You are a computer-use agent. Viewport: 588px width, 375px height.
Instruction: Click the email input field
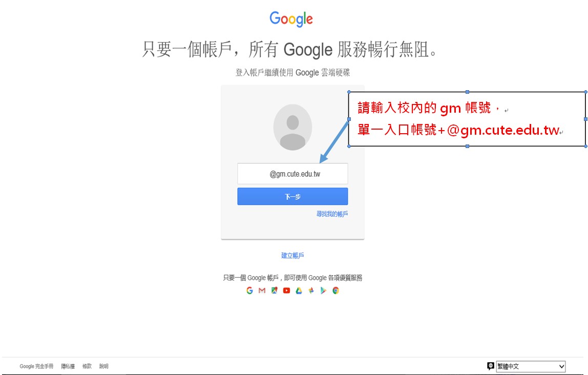292,174
